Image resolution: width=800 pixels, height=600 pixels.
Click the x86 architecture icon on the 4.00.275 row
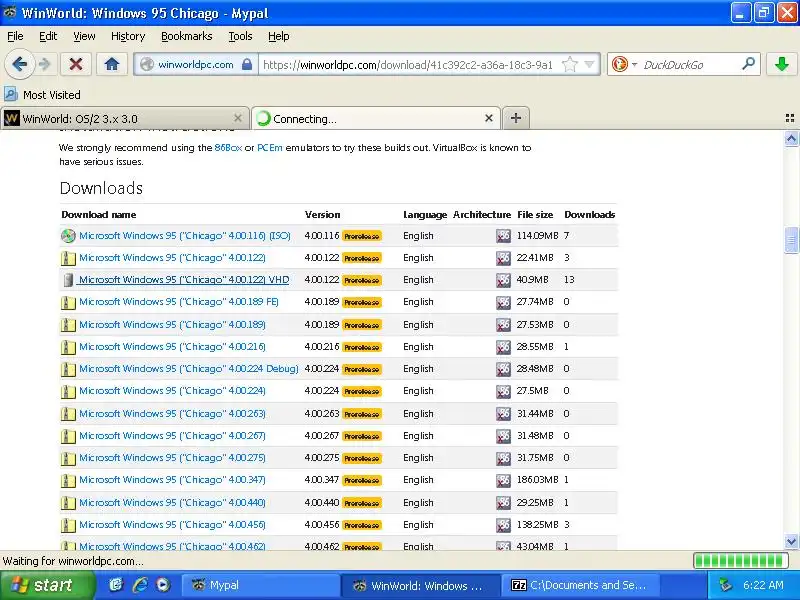(503, 458)
